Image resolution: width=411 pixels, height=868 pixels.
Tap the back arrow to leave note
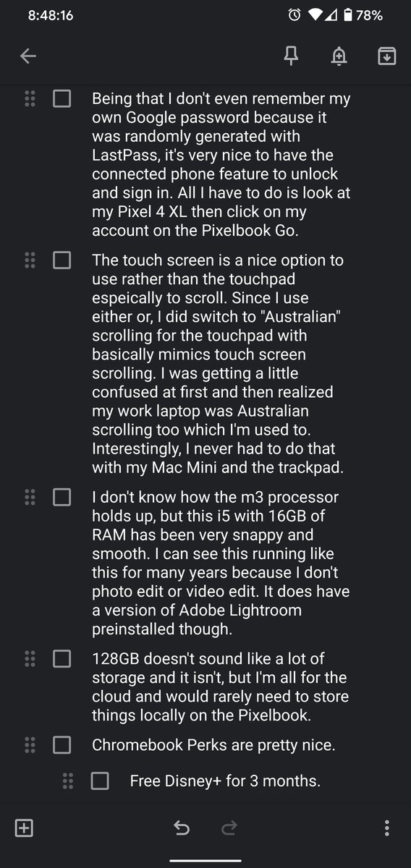(x=28, y=56)
